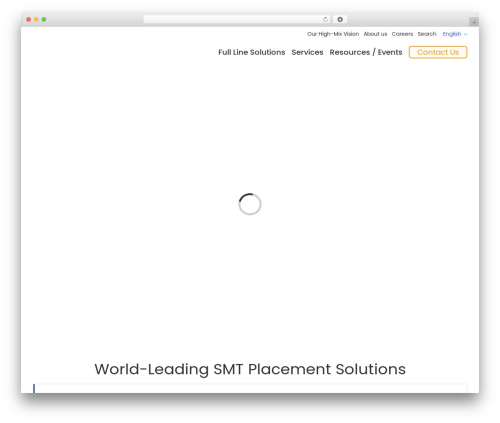Click the Search link in top bar
Viewport: 500px width, 423px height.
427,34
